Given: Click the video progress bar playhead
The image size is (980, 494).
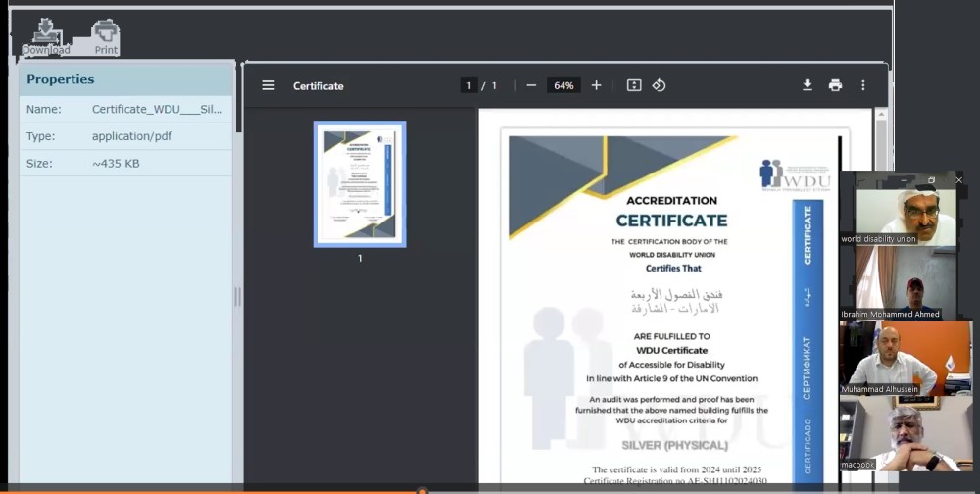Looking at the screenshot, I should [x=422, y=491].
